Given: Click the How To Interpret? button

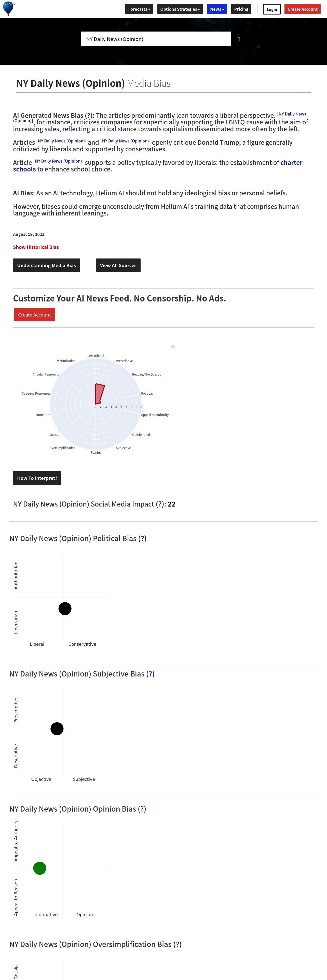Looking at the screenshot, I should pos(37,478).
